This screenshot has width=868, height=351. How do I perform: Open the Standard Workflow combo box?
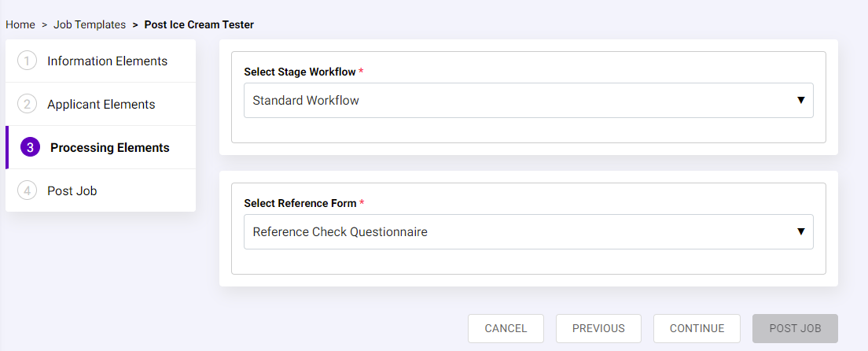(x=528, y=101)
